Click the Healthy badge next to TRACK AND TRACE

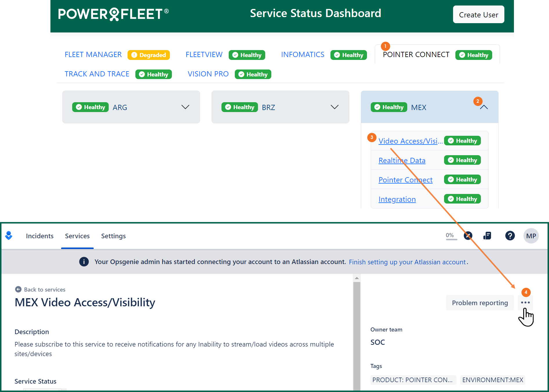154,74
